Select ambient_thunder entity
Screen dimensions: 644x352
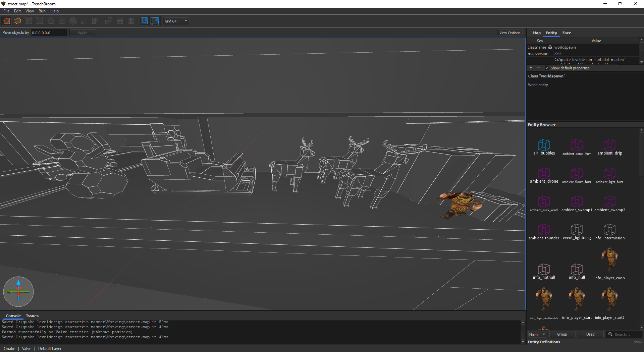click(x=544, y=231)
